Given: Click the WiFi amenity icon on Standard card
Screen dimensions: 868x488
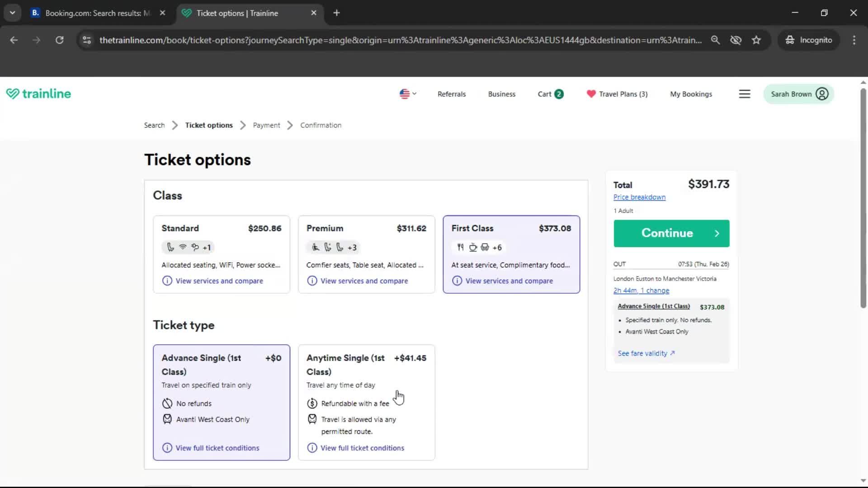Looking at the screenshot, I should [x=182, y=247].
